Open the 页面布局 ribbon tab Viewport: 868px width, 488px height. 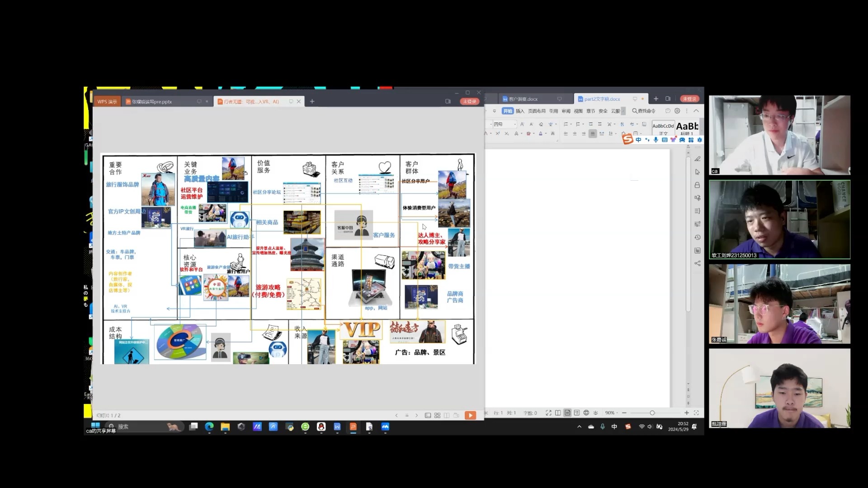tap(537, 111)
